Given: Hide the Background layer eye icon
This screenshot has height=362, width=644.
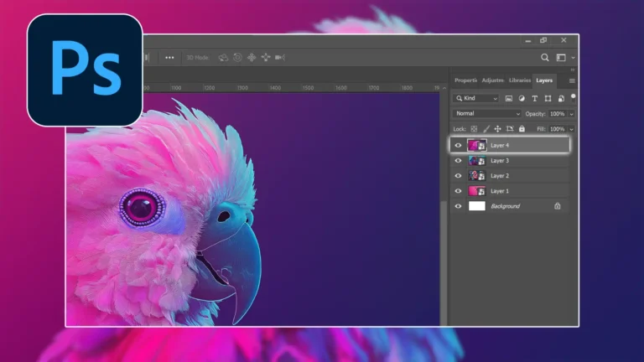Looking at the screenshot, I should click(458, 206).
